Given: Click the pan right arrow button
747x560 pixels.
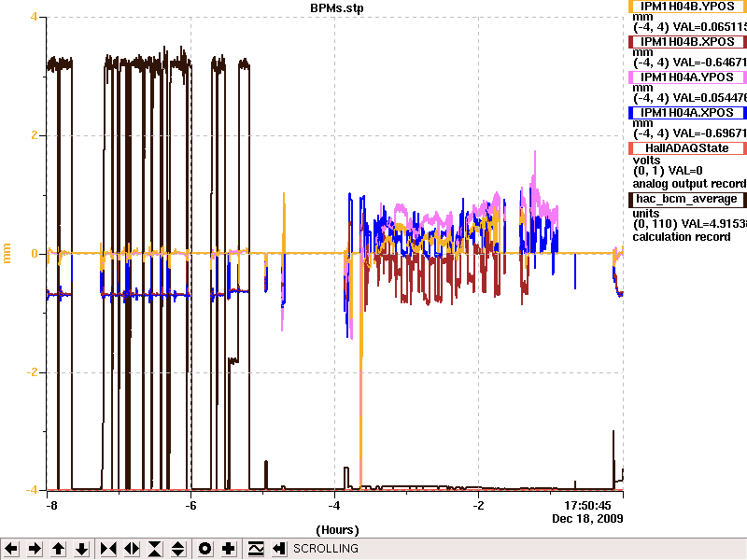Looking at the screenshot, I should (x=35, y=549).
